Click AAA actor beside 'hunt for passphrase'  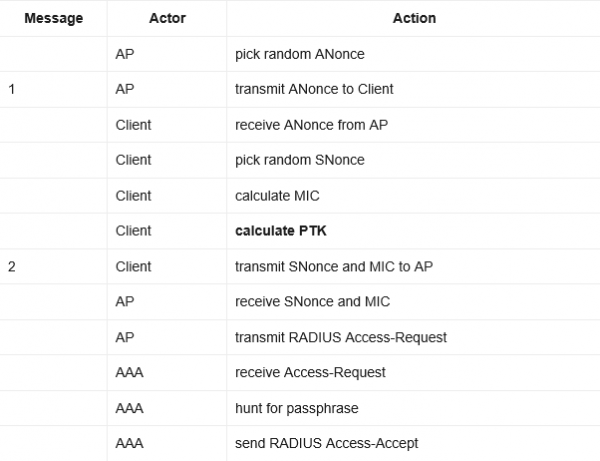(129, 408)
